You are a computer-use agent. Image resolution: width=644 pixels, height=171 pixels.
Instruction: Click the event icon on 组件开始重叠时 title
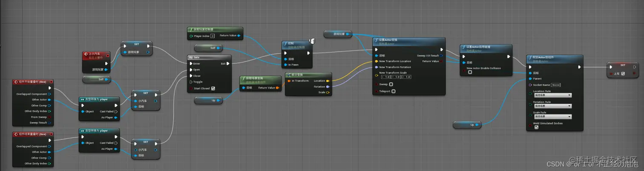[16, 82]
